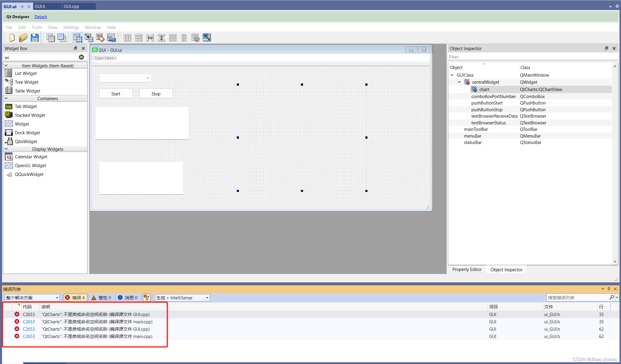The width and height of the screenshot is (621, 364).
Task: Enable 警告 0 warnings filter toggle
Action: pyautogui.click(x=101, y=298)
